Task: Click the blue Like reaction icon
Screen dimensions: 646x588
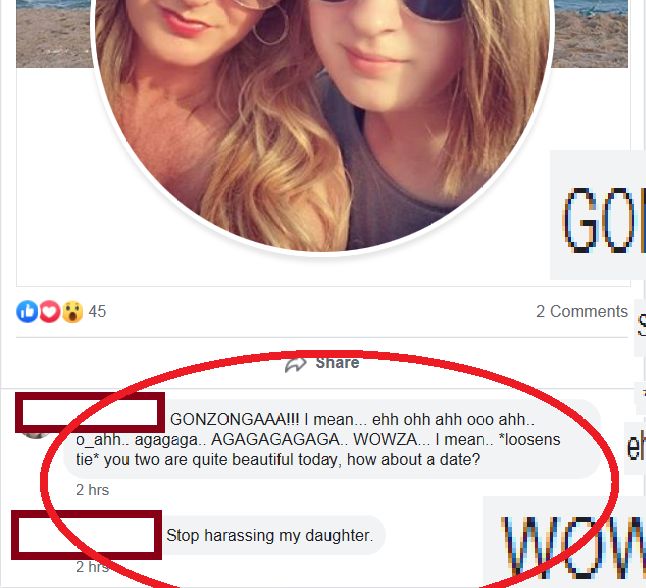Action: click(x=27, y=312)
